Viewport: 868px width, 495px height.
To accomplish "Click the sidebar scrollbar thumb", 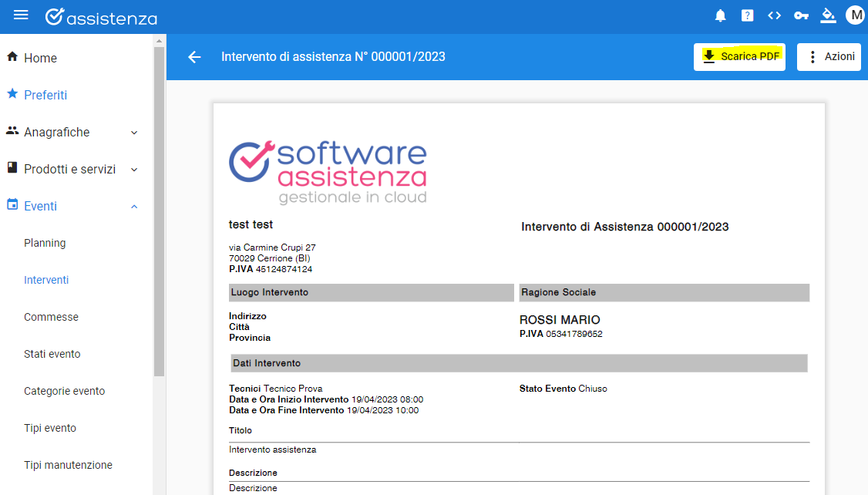I will click(x=160, y=211).
